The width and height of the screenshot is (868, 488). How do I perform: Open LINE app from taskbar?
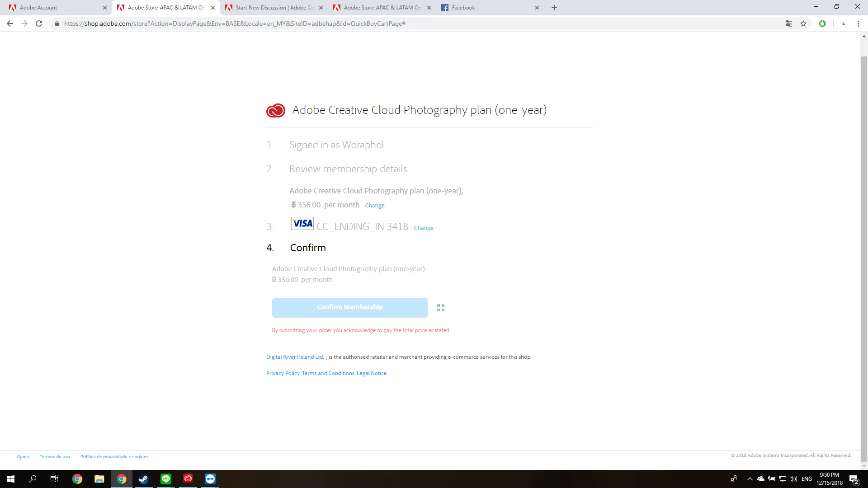[166, 479]
